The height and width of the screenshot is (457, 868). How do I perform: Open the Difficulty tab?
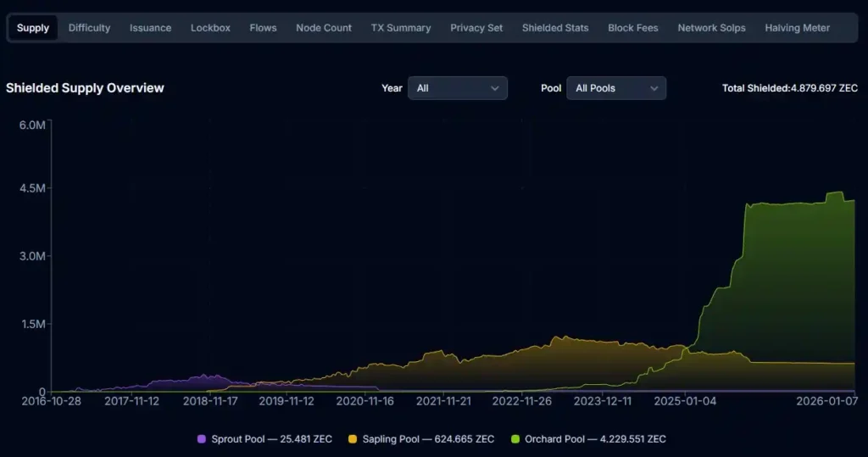89,28
